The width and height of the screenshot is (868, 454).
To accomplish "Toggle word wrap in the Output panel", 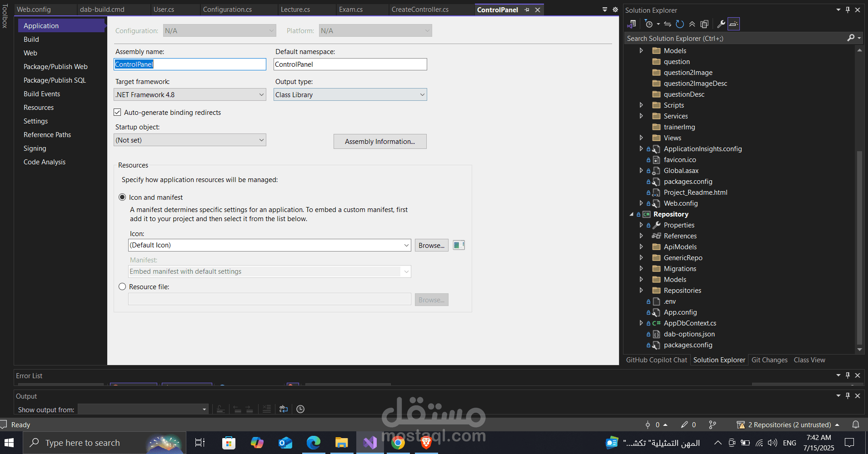I will point(284,409).
